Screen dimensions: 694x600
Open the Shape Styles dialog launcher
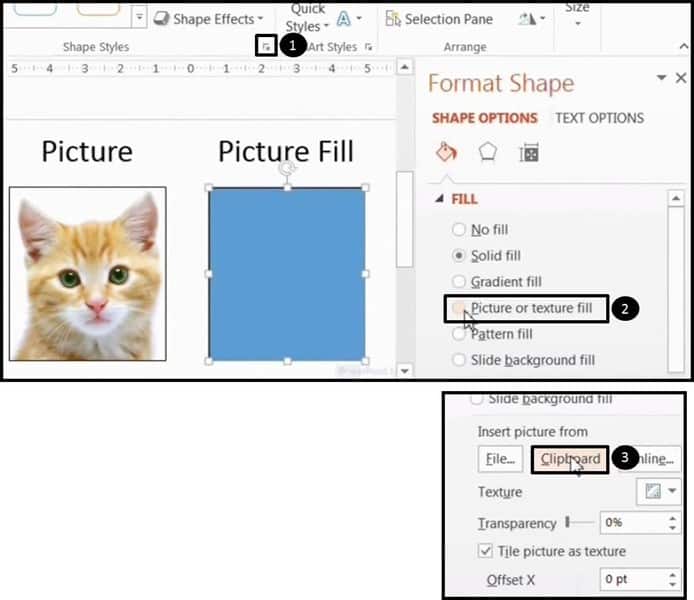(x=266, y=46)
